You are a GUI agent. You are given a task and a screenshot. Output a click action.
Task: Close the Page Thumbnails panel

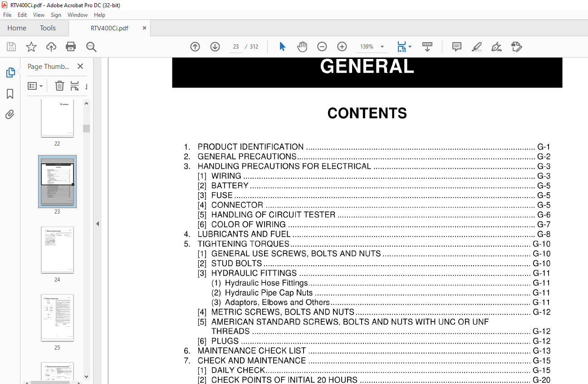tap(80, 66)
